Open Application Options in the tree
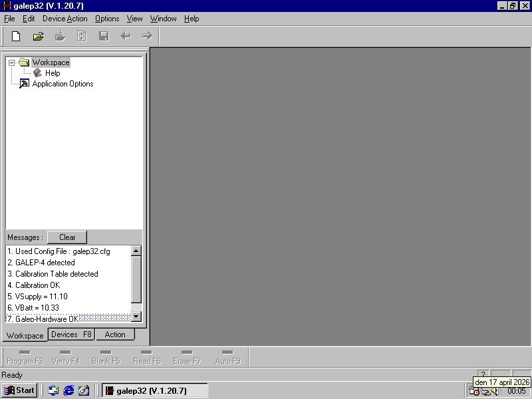The image size is (532, 399). coord(63,84)
